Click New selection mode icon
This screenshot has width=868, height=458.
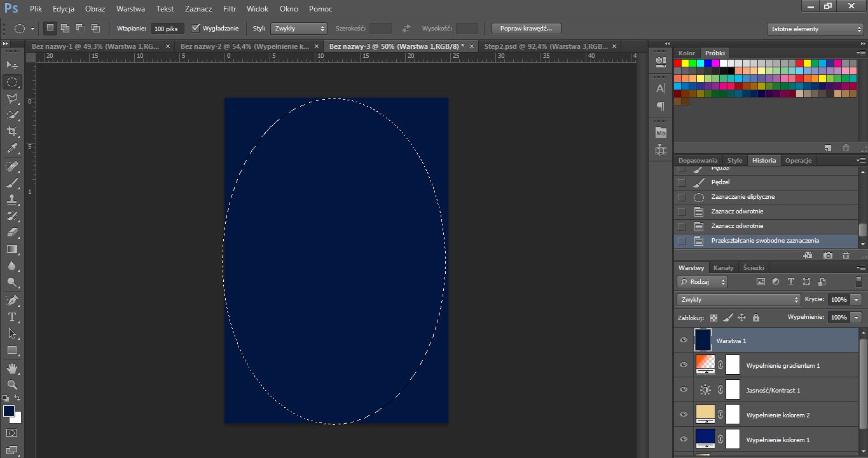click(x=50, y=29)
